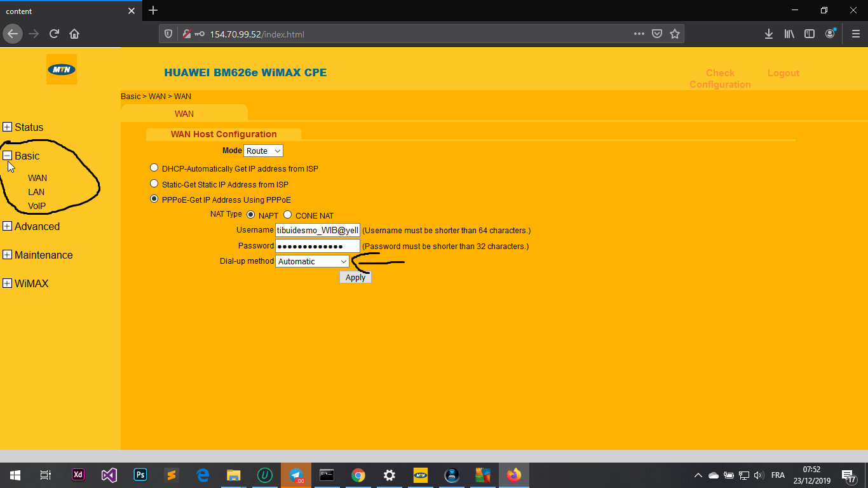The width and height of the screenshot is (868, 488).
Task: Toggle the Firefox sidebar view
Action: pos(810,34)
